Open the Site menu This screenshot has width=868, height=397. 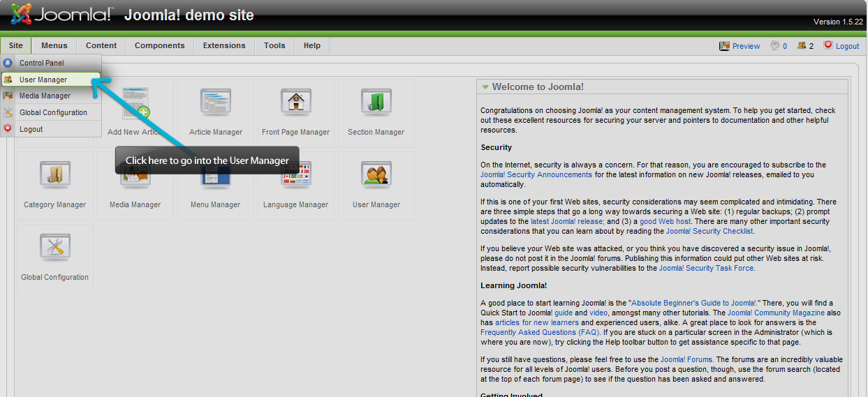16,45
